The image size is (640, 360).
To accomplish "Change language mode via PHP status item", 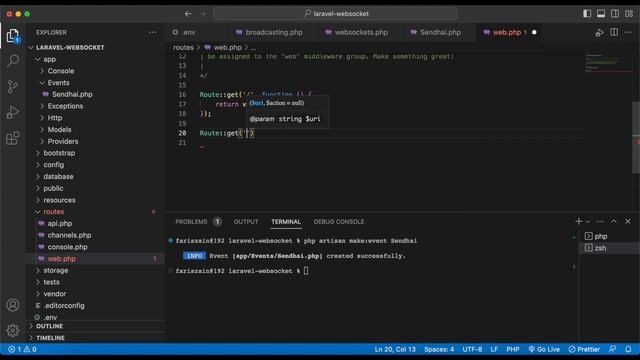I will point(513,349).
